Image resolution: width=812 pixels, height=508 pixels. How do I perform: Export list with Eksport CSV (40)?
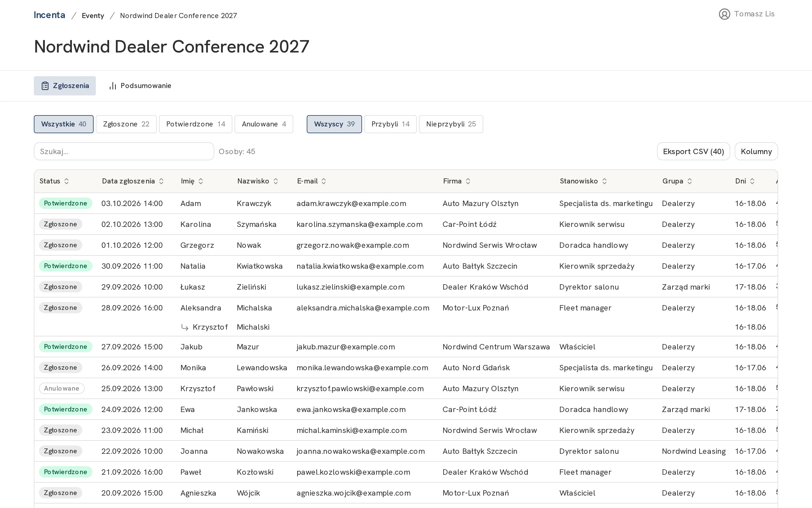(693, 152)
